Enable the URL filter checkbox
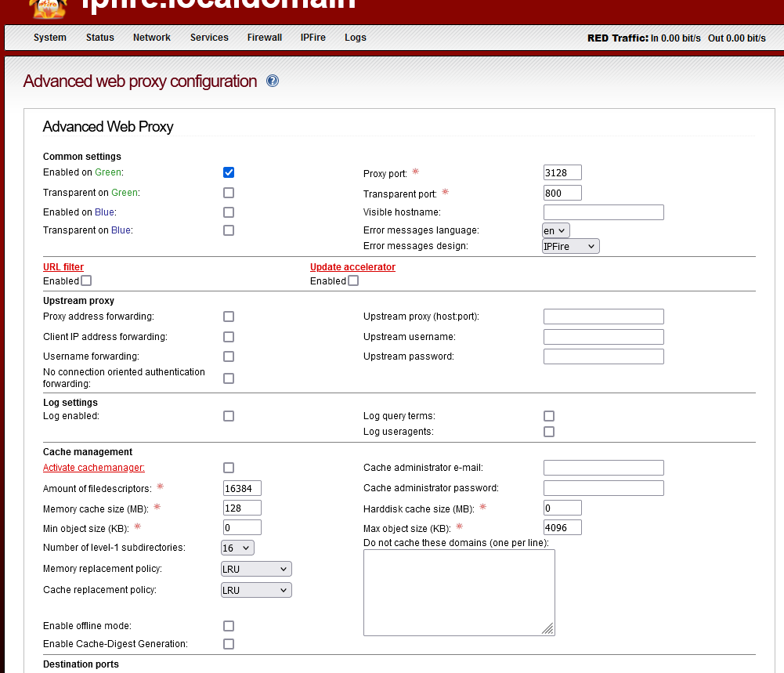Viewport: 784px width, 673px height. (86, 280)
